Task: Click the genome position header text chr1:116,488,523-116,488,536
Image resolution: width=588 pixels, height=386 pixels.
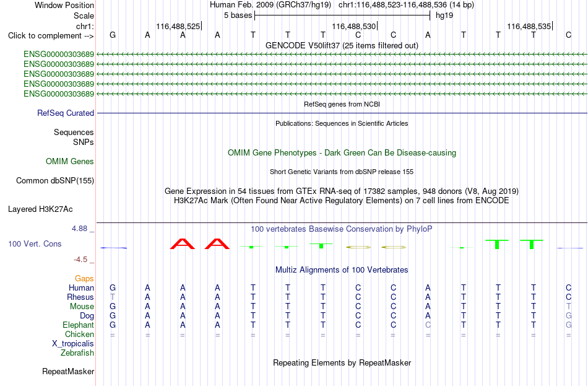Action: pos(392,5)
